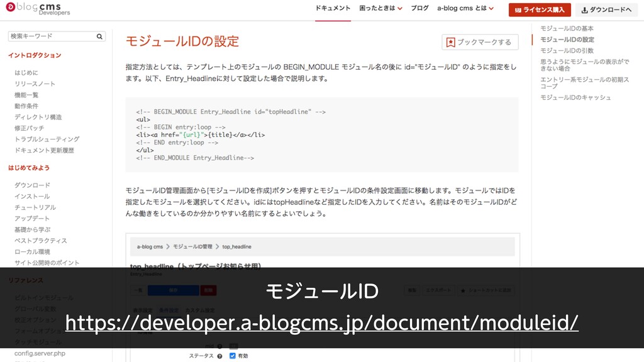
Task: Click the モジュールIDの設定 page heading
Action: [182, 41]
